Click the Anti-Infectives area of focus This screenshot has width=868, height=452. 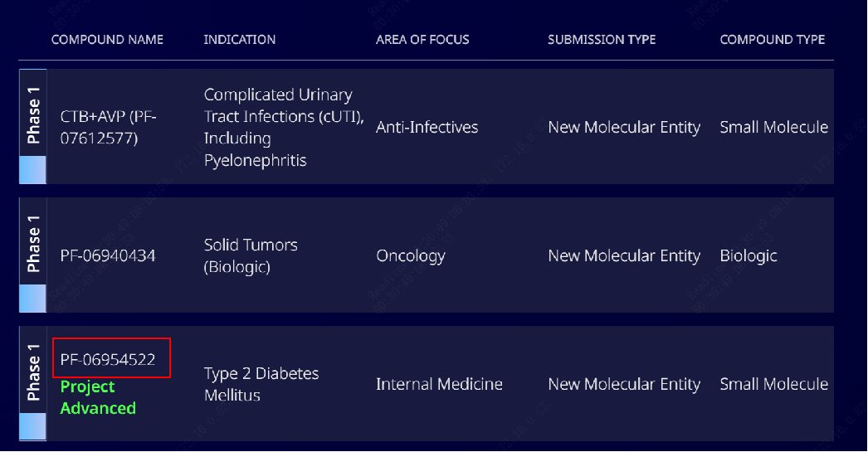(427, 127)
